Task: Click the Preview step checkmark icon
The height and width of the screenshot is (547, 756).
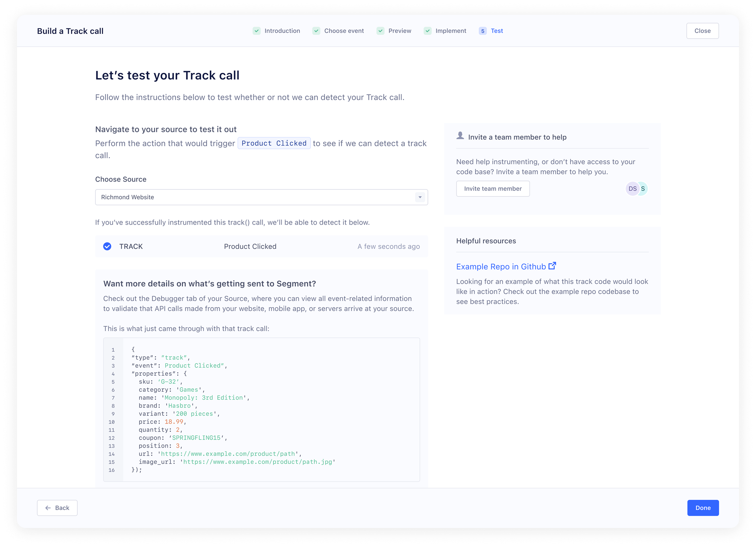Action: tap(380, 31)
